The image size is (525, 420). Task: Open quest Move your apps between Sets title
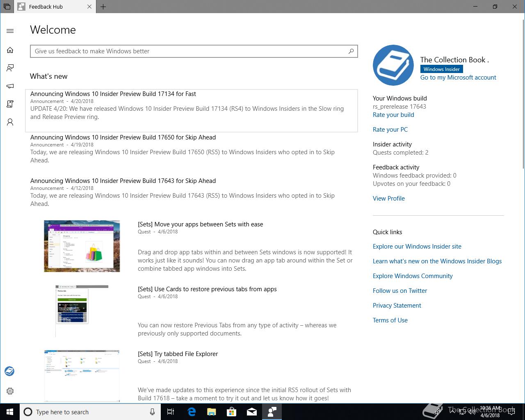201,224
